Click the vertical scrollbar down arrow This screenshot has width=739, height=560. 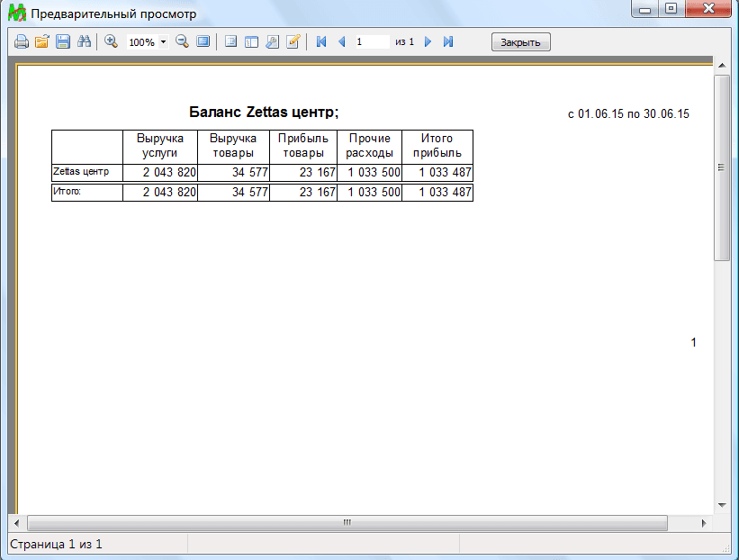coord(722,505)
